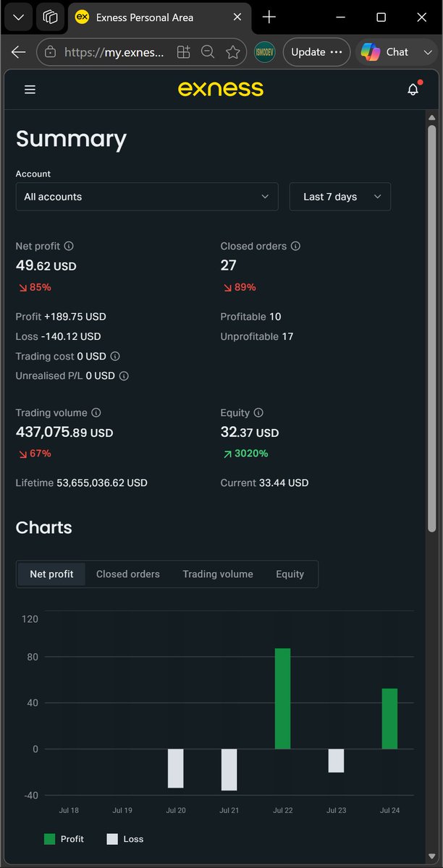Click the Jul 23 loss bar

point(337,761)
